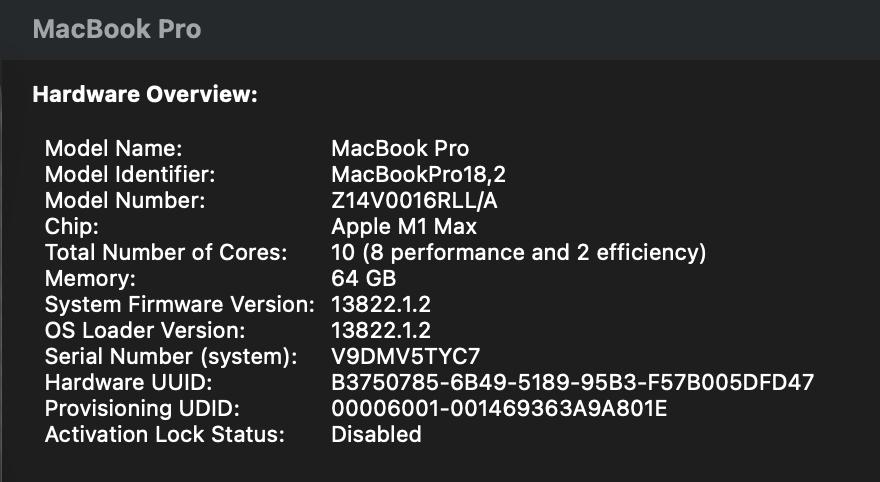This screenshot has height=482, width=880.
Task: Click the Hardware UUID label
Action: click(129, 382)
